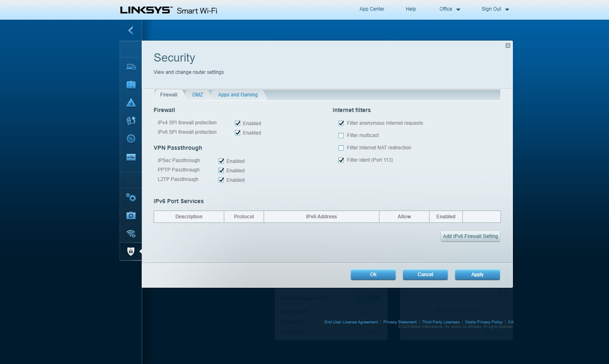The width and height of the screenshot is (609, 364).
Task: Click the IPv6 Address column header field
Action: pos(321,216)
